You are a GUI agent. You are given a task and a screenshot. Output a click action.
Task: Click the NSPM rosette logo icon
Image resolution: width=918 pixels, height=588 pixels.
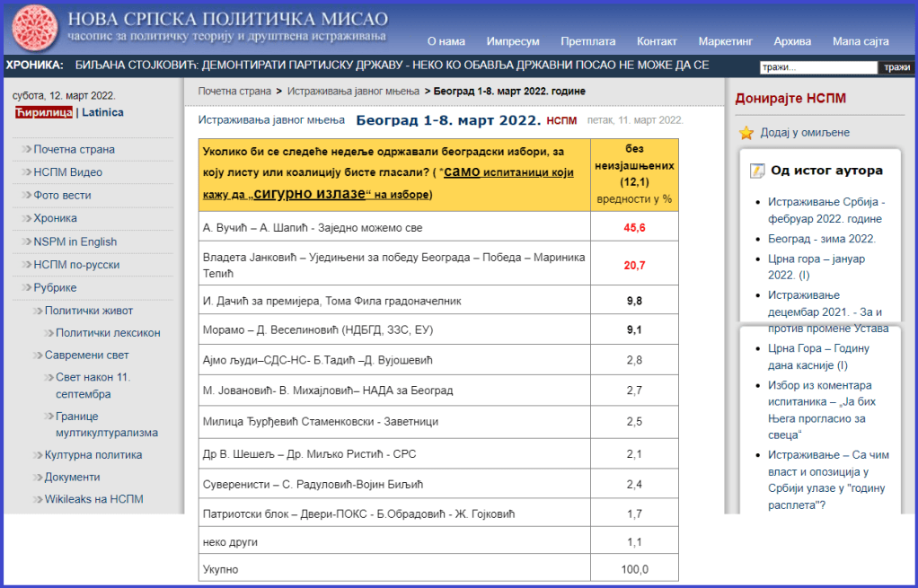coord(33,28)
